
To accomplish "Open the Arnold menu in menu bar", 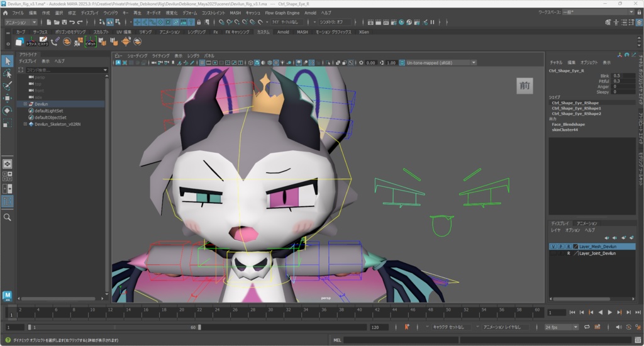I will (310, 13).
